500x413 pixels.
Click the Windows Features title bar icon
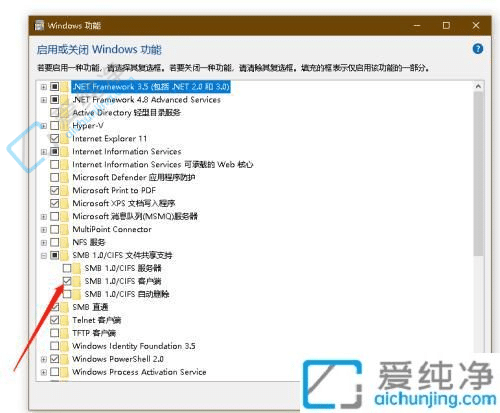point(39,25)
